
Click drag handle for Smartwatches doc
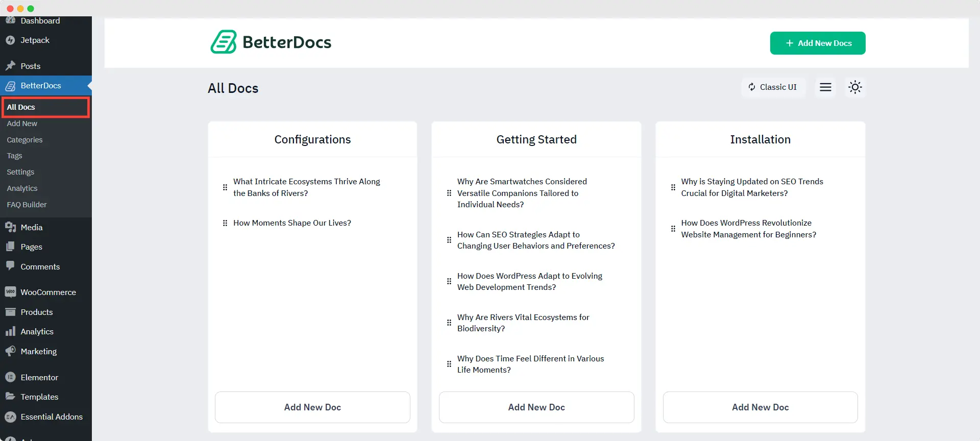449,193
